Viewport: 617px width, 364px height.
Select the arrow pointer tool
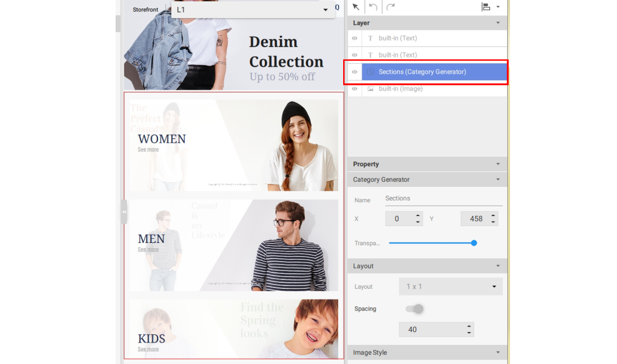click(x=356, y=7)
